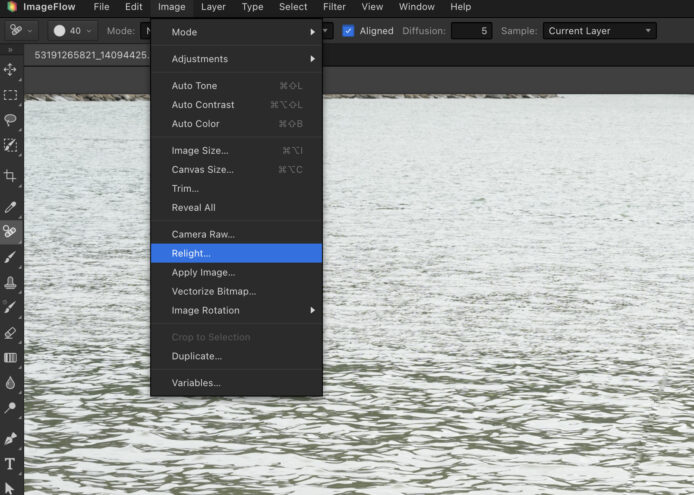The image size is (694, 495).
Task: Choose Apply Image...
Action: 236,272
